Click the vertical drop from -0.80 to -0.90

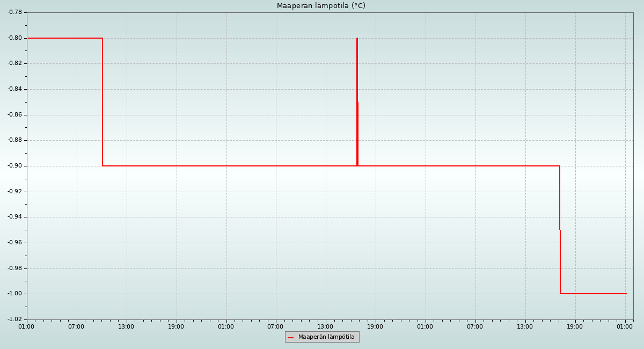point(103,102)
